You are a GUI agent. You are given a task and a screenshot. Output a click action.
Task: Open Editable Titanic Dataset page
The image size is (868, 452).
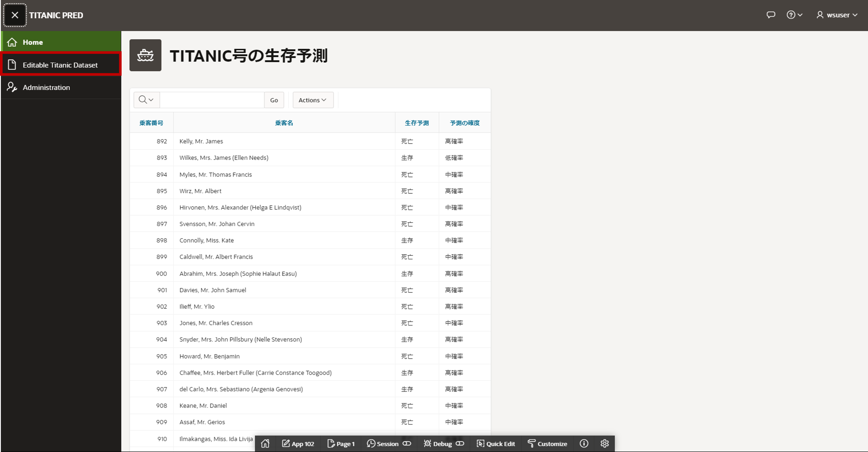60,65
